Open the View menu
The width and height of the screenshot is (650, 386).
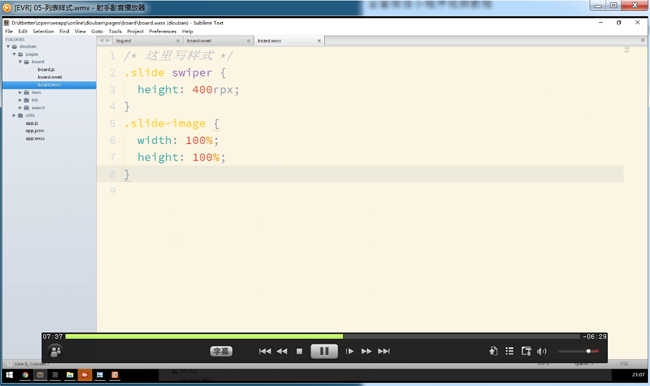point(80,31)
